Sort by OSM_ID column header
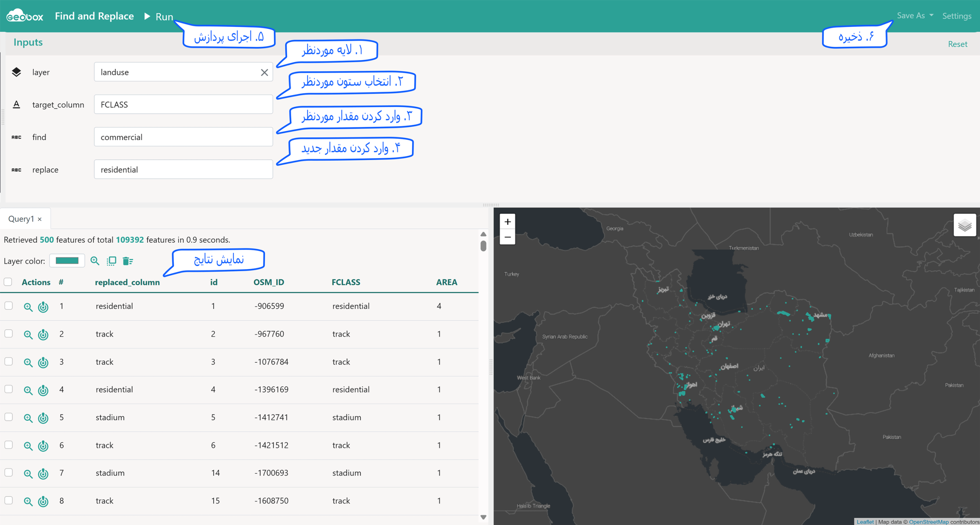 pos(269,282)
